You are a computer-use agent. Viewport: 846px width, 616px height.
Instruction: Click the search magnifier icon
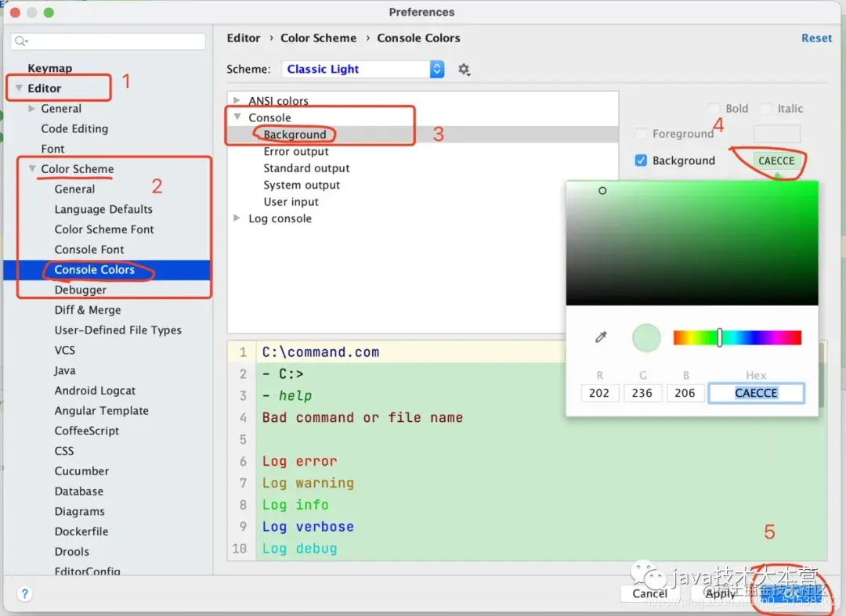[x=21, y=41]
